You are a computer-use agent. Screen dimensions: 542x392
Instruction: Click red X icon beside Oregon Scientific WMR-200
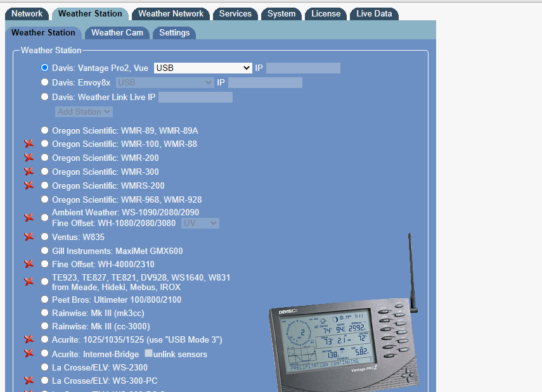point(29,158)
